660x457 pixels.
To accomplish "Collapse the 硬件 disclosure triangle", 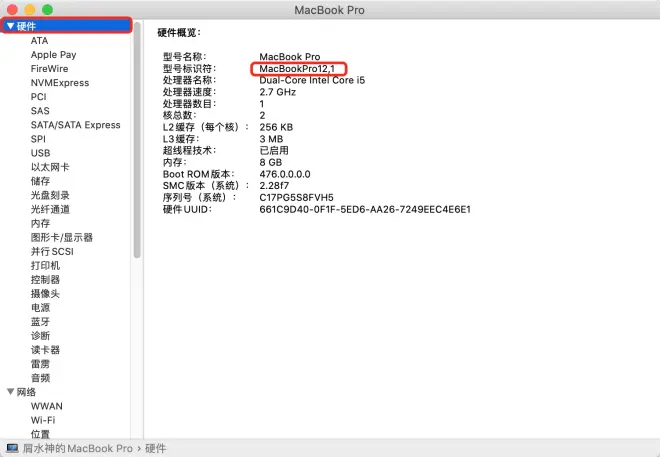I will (11, 26).
